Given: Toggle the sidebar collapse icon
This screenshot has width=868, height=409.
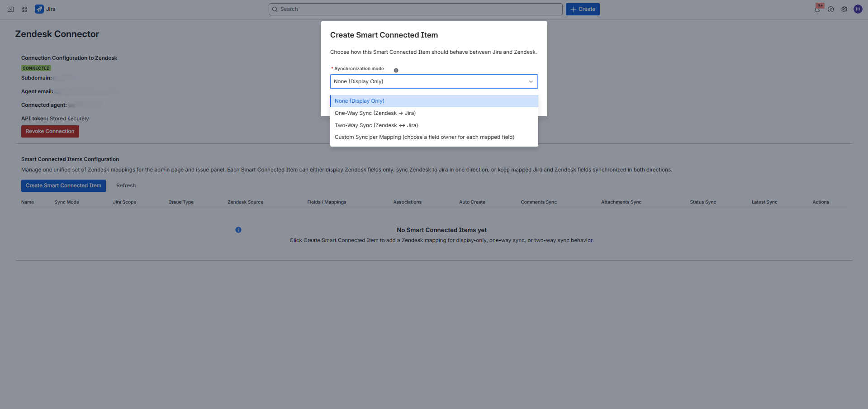Looking at the screenshot, I should tap(10, 9).
